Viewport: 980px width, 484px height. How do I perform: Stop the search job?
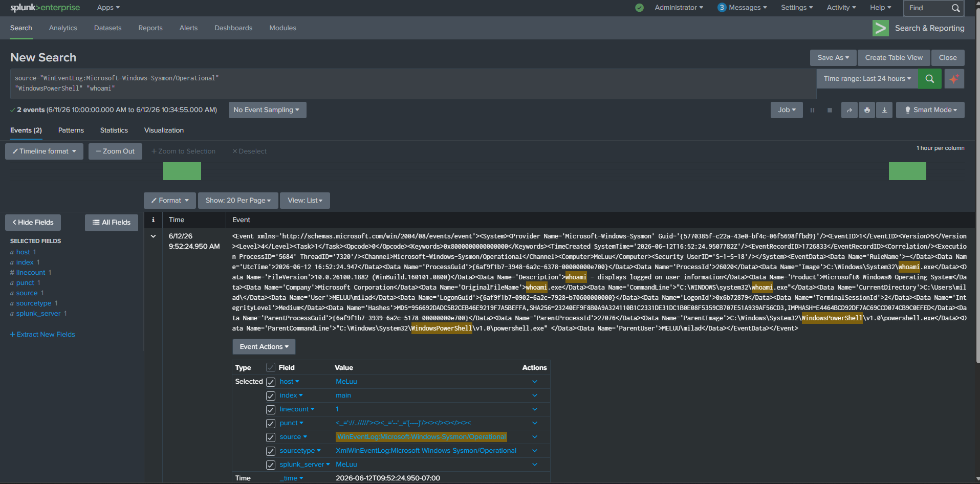(830, 110)
